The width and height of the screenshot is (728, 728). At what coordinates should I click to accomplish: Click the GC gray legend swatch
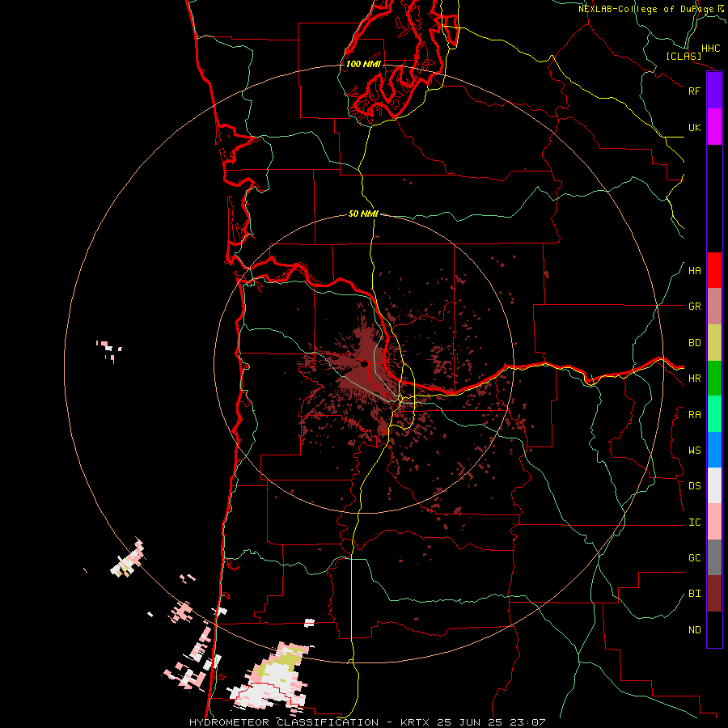tap(714, 557)
